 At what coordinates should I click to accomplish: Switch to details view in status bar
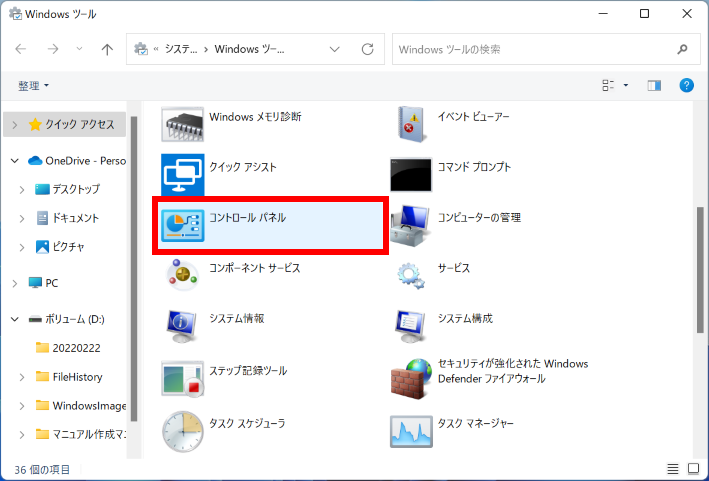pos(673,469)
